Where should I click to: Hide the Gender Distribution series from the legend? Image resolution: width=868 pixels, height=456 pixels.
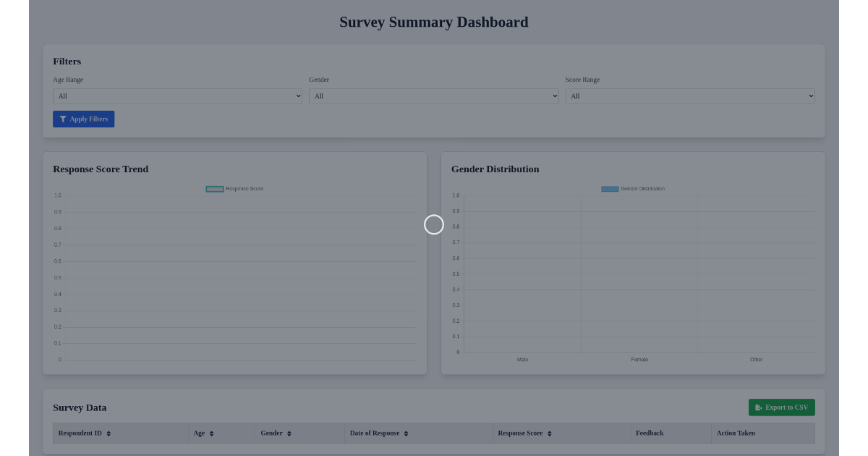[632, 188]
